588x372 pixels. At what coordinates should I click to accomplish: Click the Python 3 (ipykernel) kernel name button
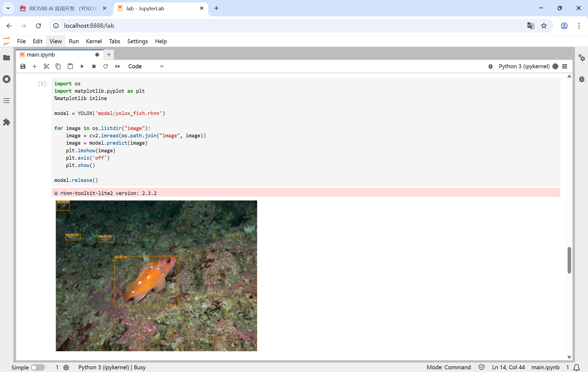pos(524,66)
